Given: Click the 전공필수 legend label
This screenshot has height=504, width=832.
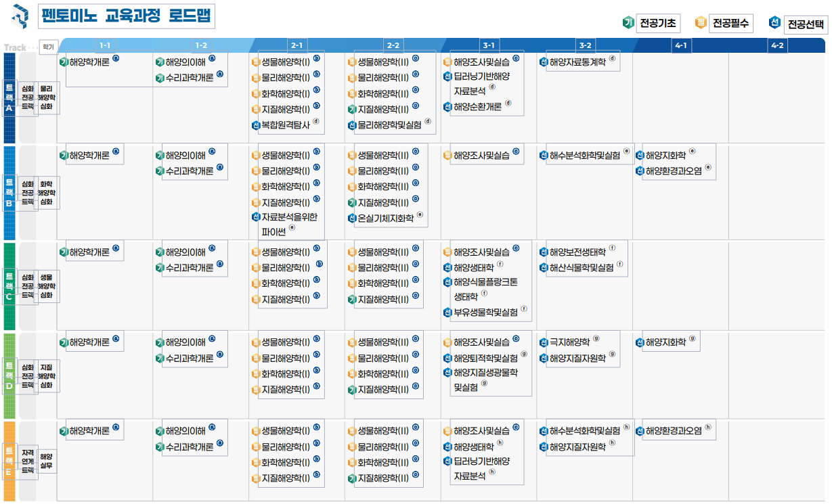Looking at the screenshot, I should 730,24.
